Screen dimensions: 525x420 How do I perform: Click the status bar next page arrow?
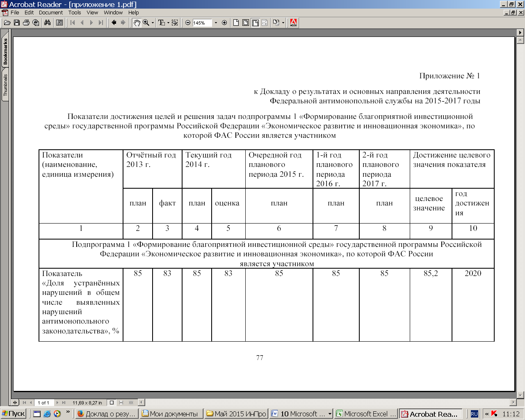pyautogui.click(x=57, y=403)
